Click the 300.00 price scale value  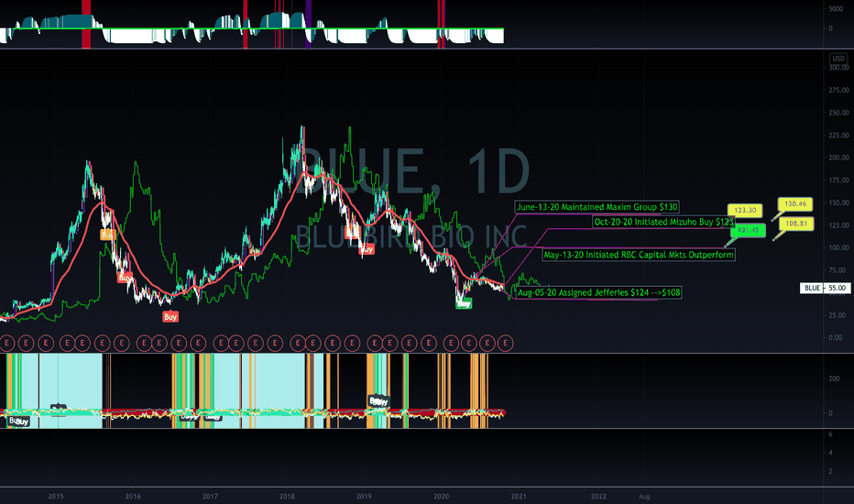(838, 68)
